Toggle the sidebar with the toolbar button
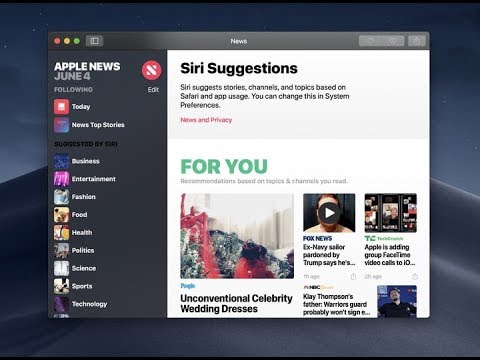The width and height of the screenshot is (480, 360). point(94,41)
